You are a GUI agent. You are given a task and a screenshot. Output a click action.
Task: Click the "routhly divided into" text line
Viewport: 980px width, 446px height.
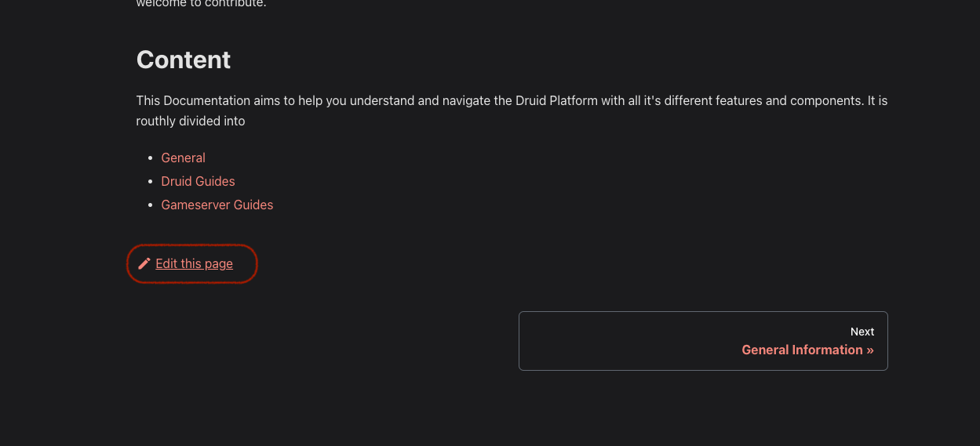point(190,121)
